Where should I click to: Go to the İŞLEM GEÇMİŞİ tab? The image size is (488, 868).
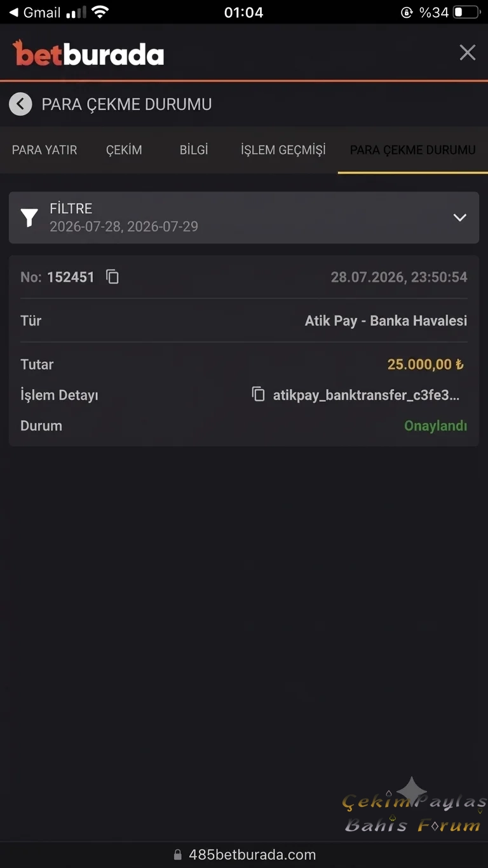click(283, 150)
